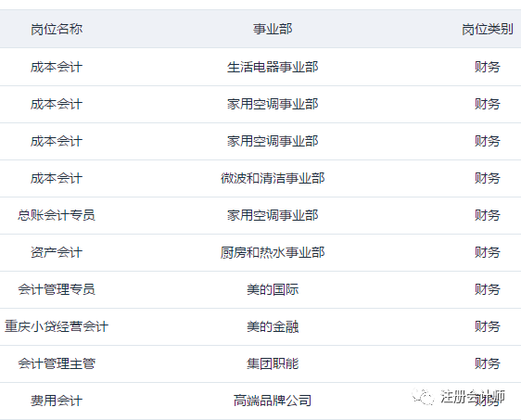Click 集团职能 division cell
521x420 pixels.
pos(273,363)
